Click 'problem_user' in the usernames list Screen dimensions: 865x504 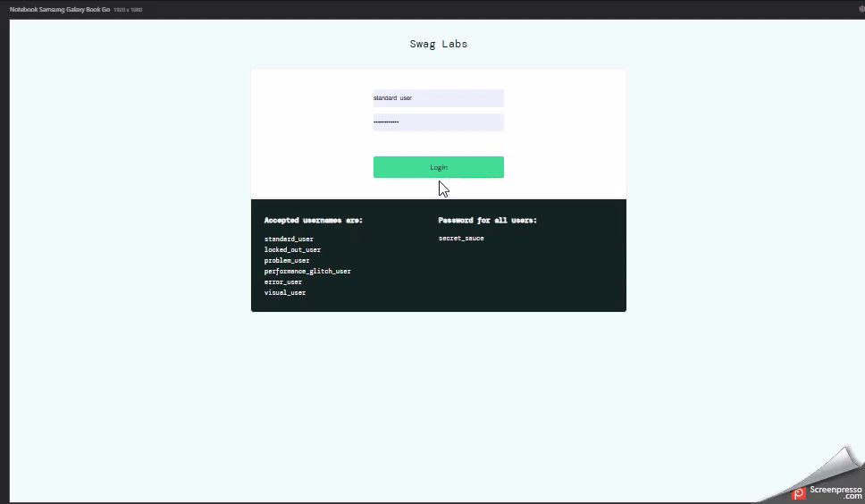coord(287,260)
